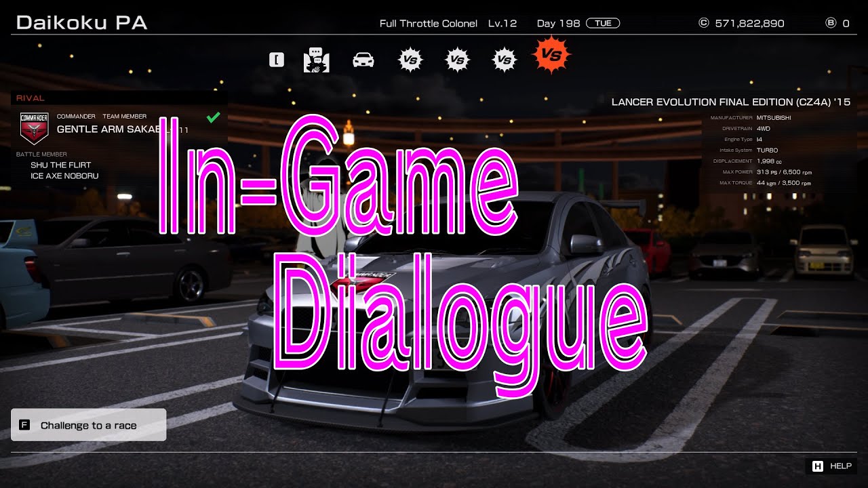Click the TEAM MEMBER label
Image resolution: width=868 pixels, height=488 pixels.
coord(125,117)
